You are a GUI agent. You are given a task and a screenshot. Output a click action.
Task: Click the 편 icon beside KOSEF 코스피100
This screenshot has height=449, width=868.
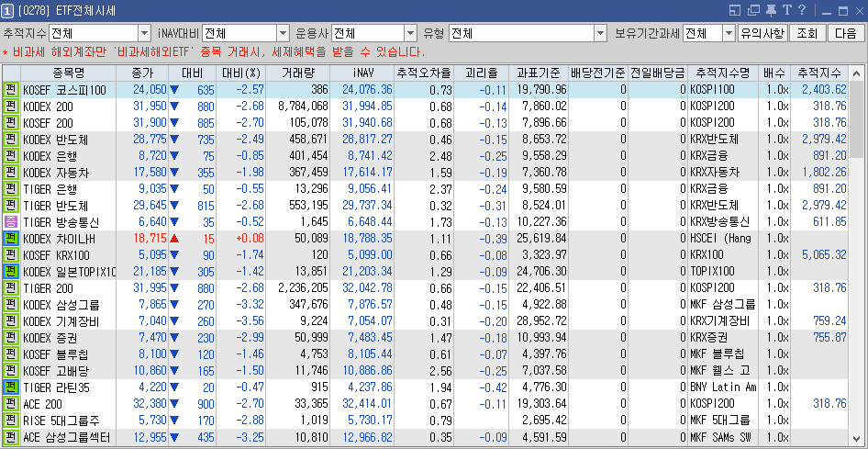pyautogui.click(x=11, y=90)
